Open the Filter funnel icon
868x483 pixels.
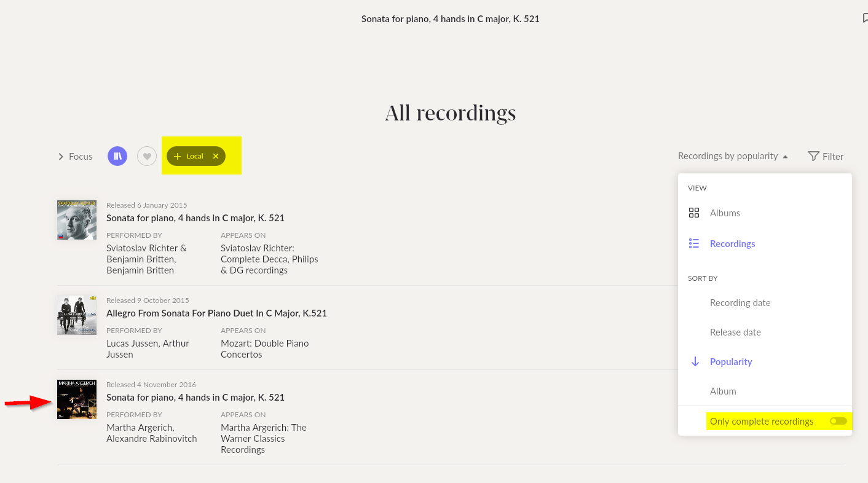point(813,156)
